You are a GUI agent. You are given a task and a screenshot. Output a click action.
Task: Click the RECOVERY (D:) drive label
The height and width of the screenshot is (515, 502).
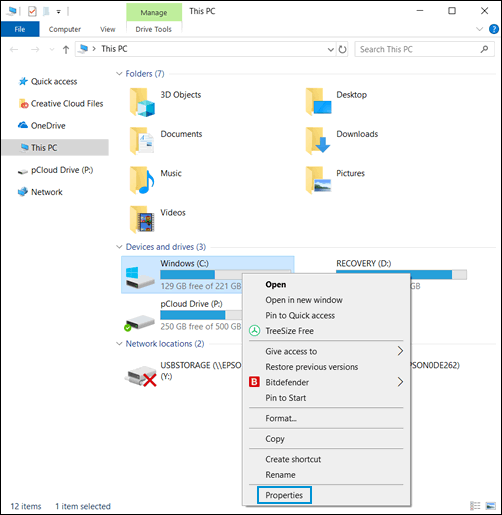click(x=363, y=263)
